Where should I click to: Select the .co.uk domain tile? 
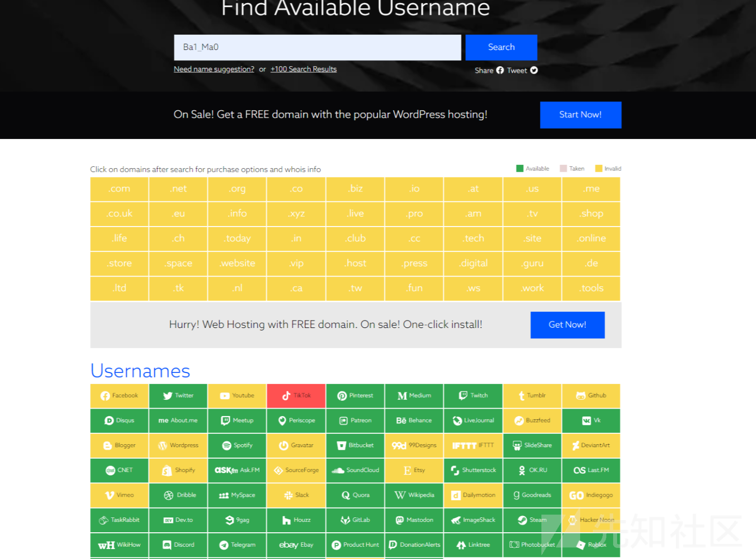(x=119, y=214)
